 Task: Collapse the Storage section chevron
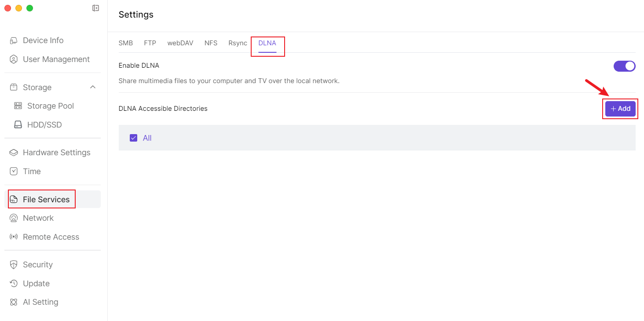[x=93, y=87]
